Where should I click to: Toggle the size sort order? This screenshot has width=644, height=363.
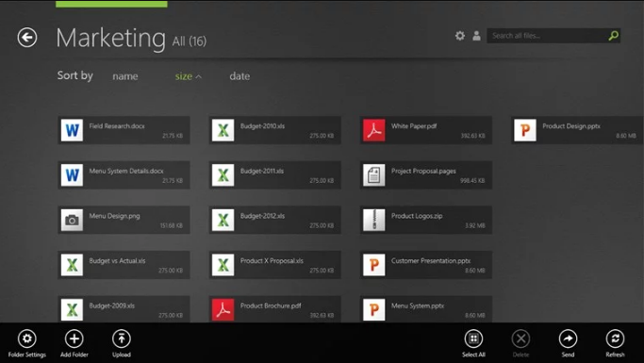coord(188,76)
